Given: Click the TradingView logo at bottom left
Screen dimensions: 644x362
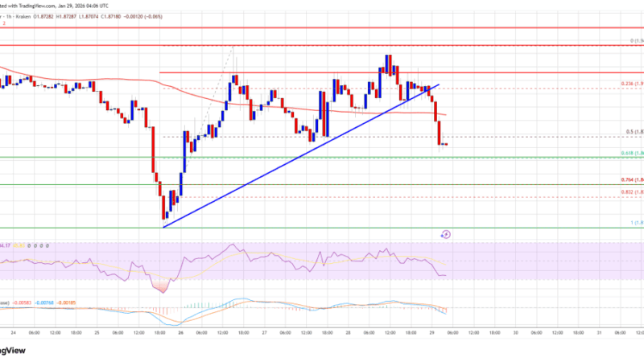Looking at the screenshot, I should coord(14,350).
